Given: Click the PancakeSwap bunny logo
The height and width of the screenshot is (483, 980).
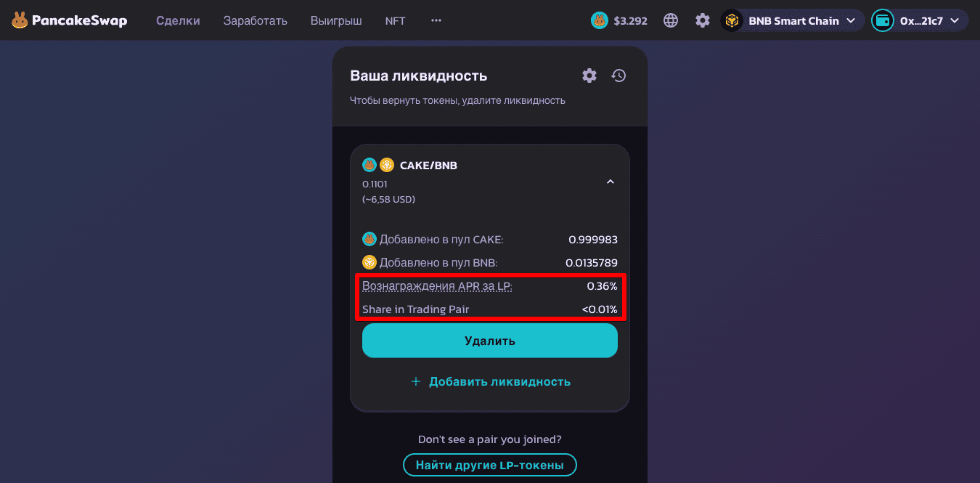Looking at the screenshot, I should coord(20,20).
